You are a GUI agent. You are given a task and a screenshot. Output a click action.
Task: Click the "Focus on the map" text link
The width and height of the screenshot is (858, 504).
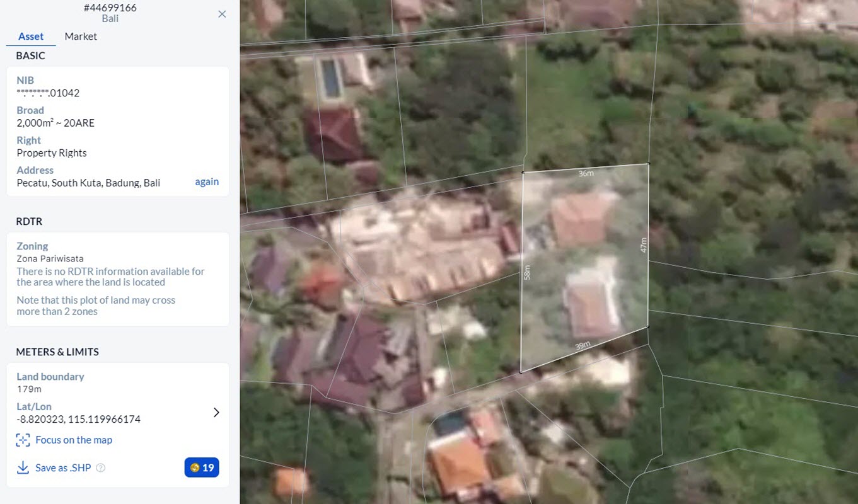(74, 440)
